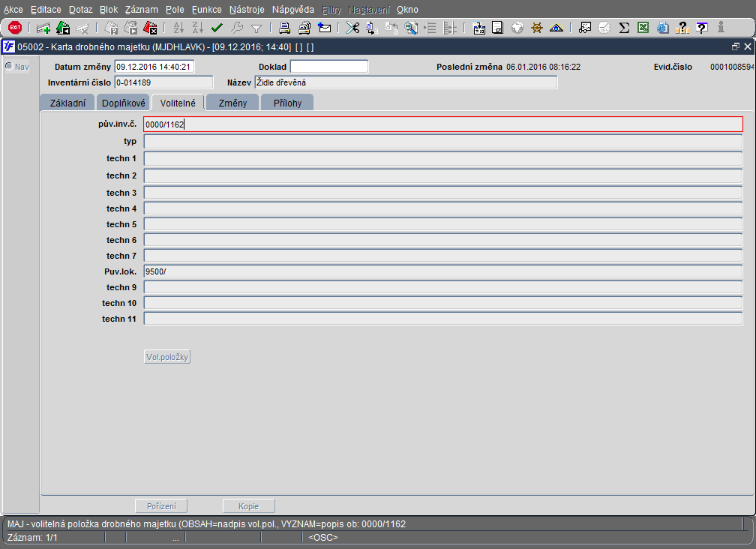
Task: Click the Datum změny field
Action: tap(154, 67)
